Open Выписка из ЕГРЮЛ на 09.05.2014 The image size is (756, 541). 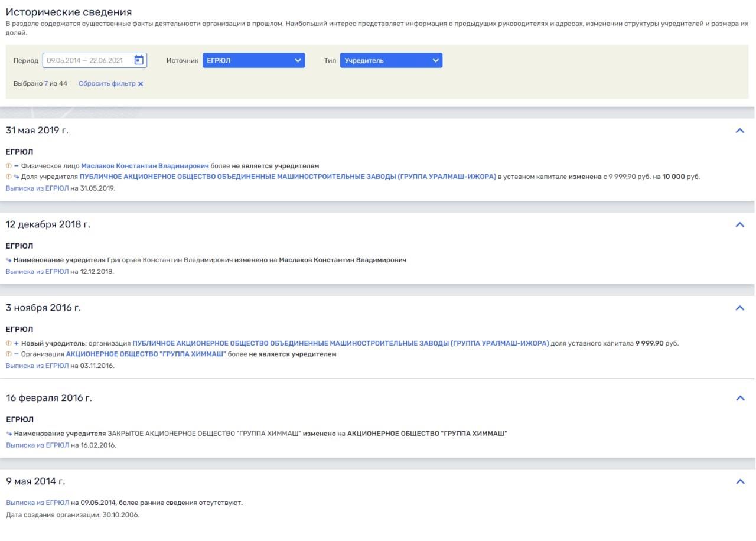37,503
